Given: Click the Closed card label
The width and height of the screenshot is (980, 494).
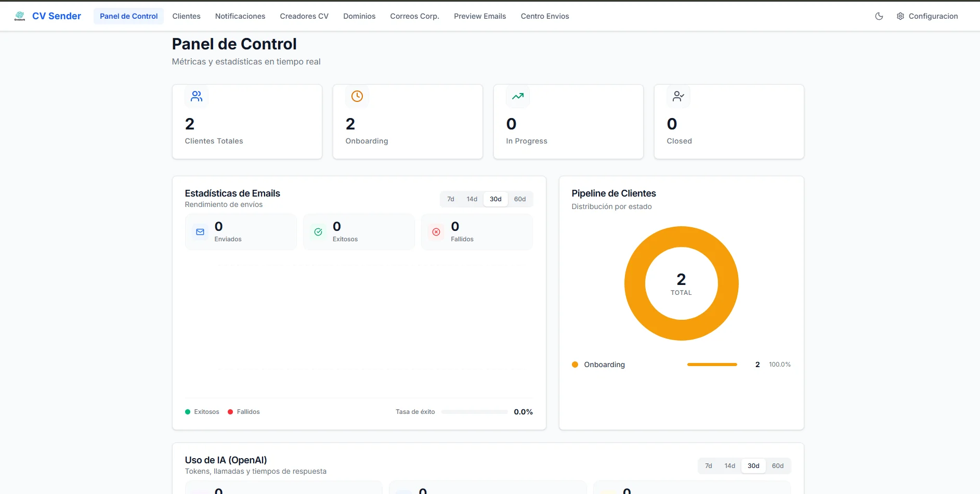Looking at the screenshot, I should [x=679, y=141].
